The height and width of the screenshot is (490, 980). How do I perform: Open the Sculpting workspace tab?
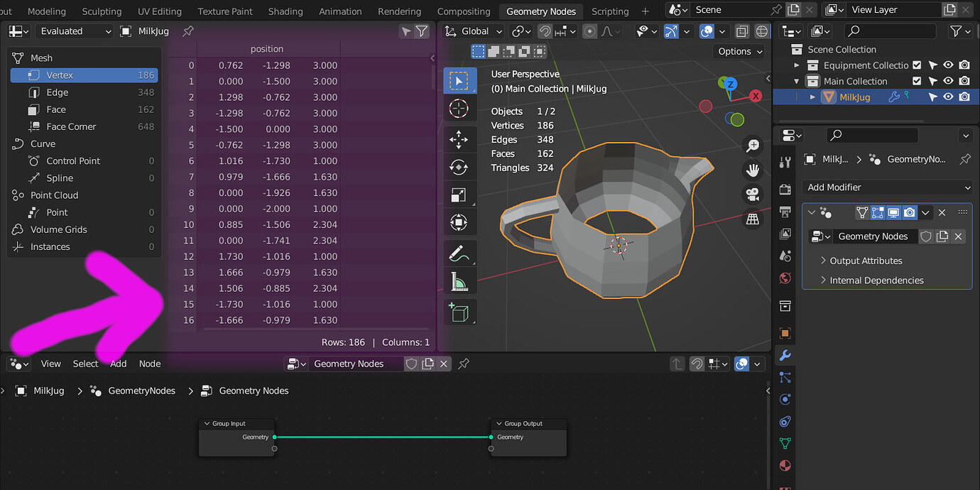coord(102,11)
